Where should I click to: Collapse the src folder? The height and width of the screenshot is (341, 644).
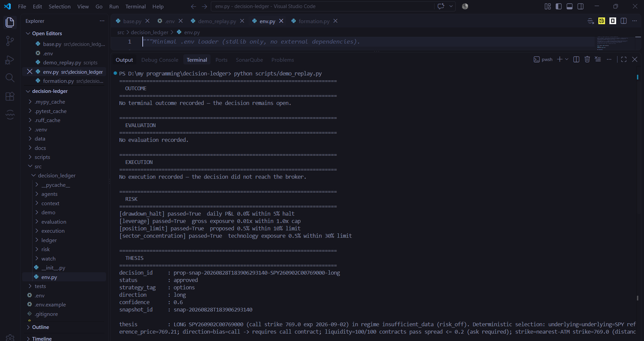click(x=64, y=166)
